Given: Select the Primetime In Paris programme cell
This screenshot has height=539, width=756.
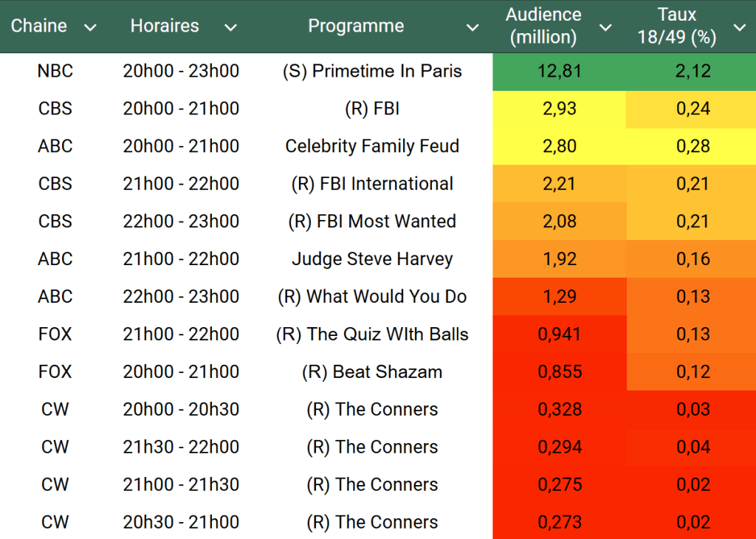Looking at the screenshot, I should (372, 72).
